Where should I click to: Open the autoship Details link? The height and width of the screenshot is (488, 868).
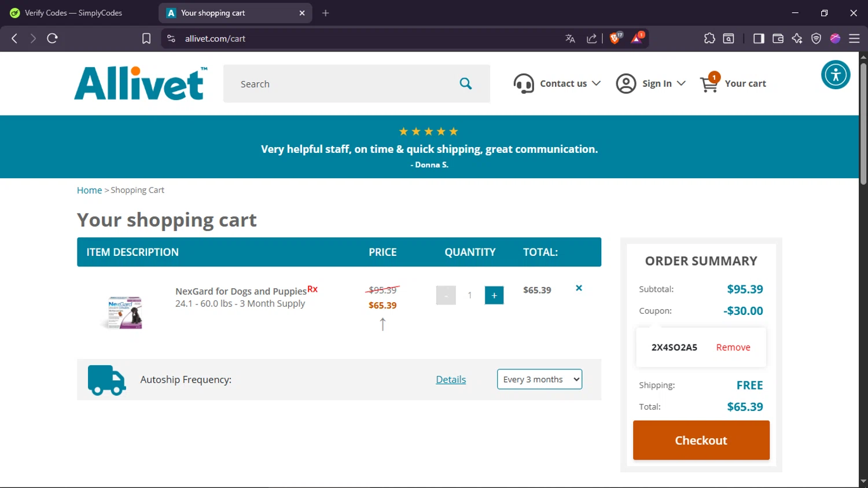pos(451,379)
